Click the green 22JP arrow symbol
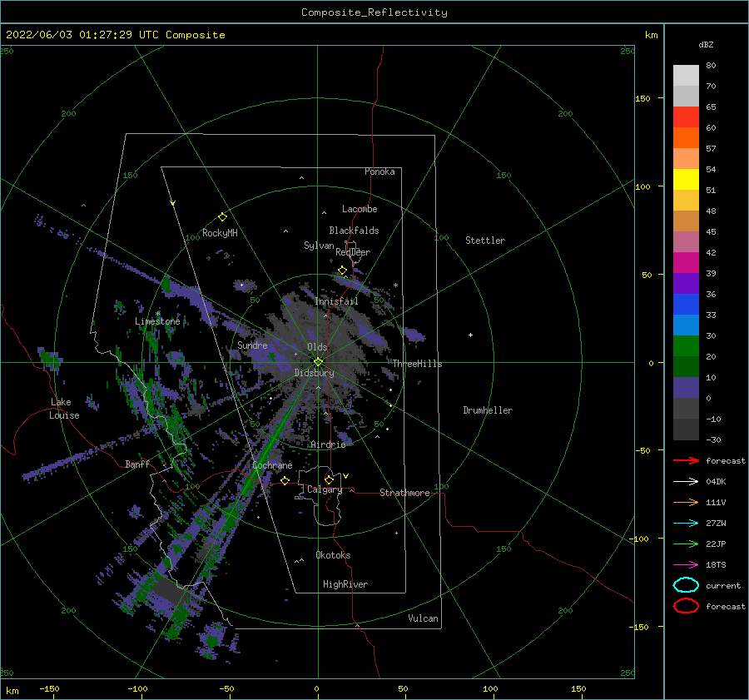Viewport: 749px width, 700px height. [x=686, y=544]
